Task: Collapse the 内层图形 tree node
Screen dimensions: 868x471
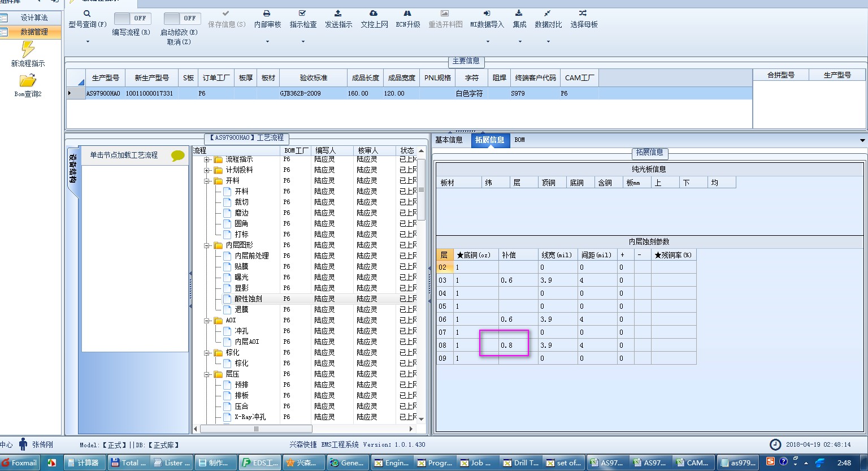Action: tap(207, 245)
